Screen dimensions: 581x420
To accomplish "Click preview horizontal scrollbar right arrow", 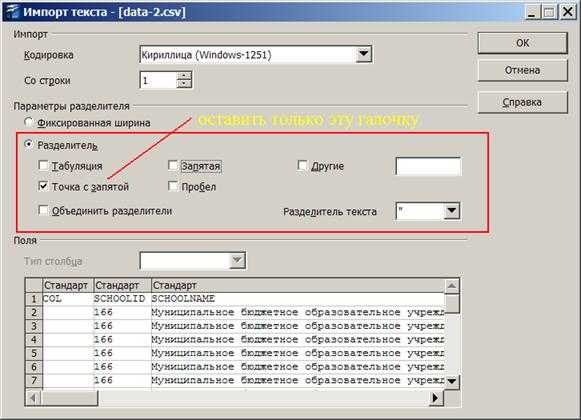I will pos(436,398).
